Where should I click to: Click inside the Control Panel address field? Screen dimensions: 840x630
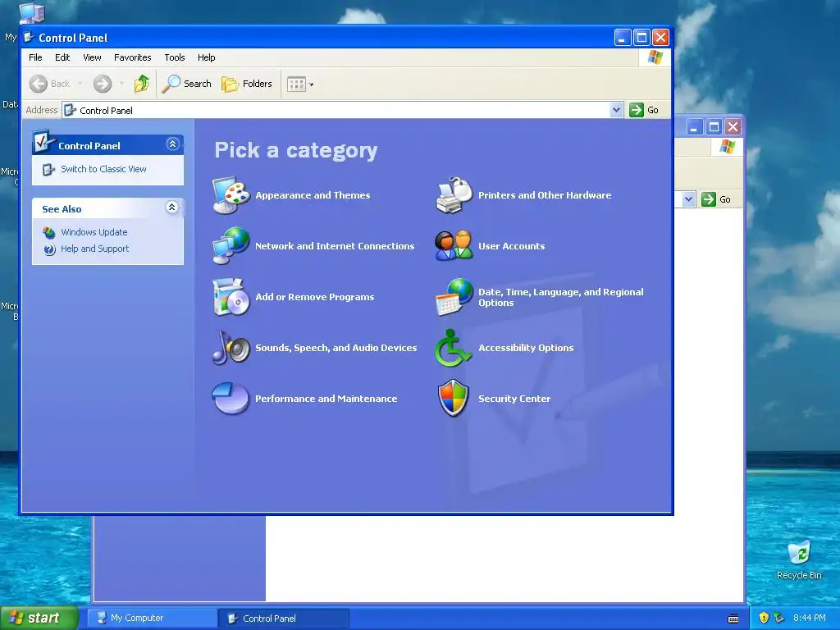[x=343, y=110]
